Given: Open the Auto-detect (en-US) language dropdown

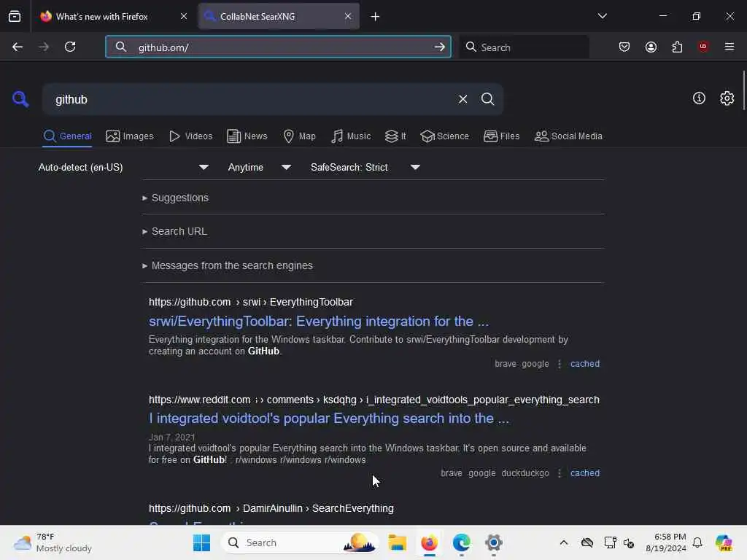Looking at the screenshot, I should click(123, 167).
